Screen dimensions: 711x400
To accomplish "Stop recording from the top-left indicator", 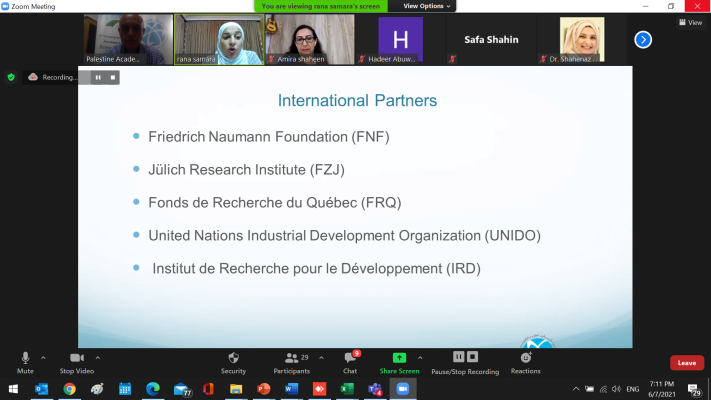I will pyautogui.click(x=112, y=77).
